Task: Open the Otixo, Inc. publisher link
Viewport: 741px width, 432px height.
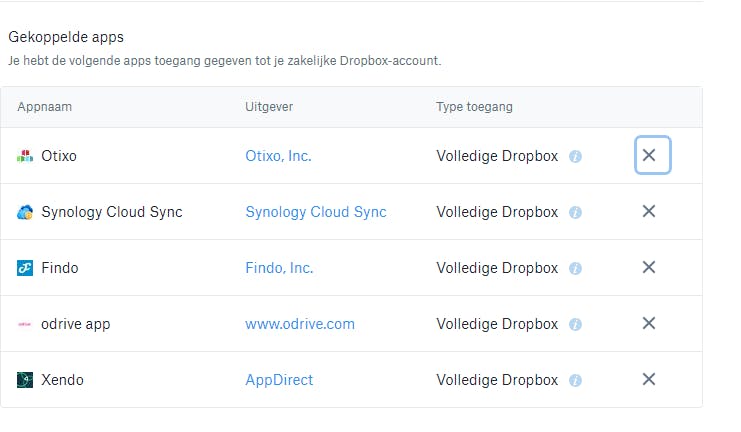Action: [x=278, y=156]
